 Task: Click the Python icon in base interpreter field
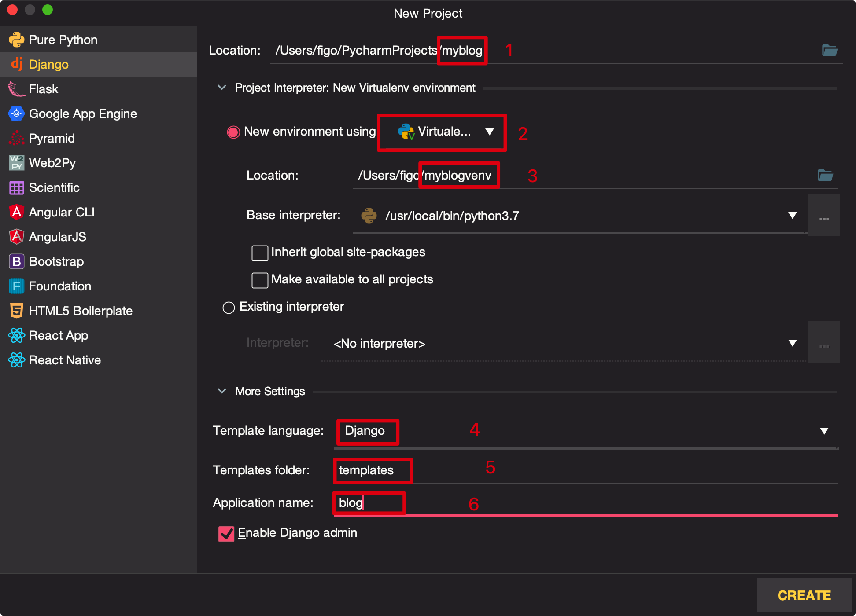click(x=369, y=216)
